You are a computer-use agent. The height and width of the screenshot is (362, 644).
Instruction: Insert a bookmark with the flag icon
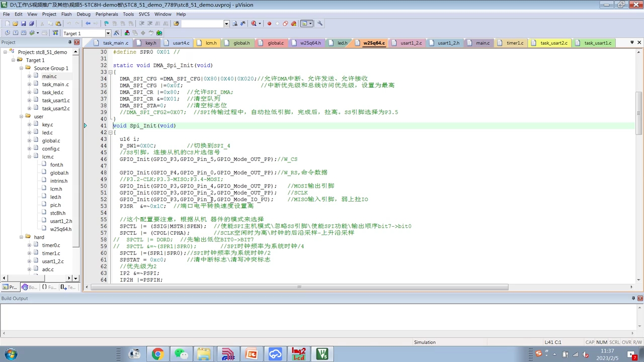point(106,24)
